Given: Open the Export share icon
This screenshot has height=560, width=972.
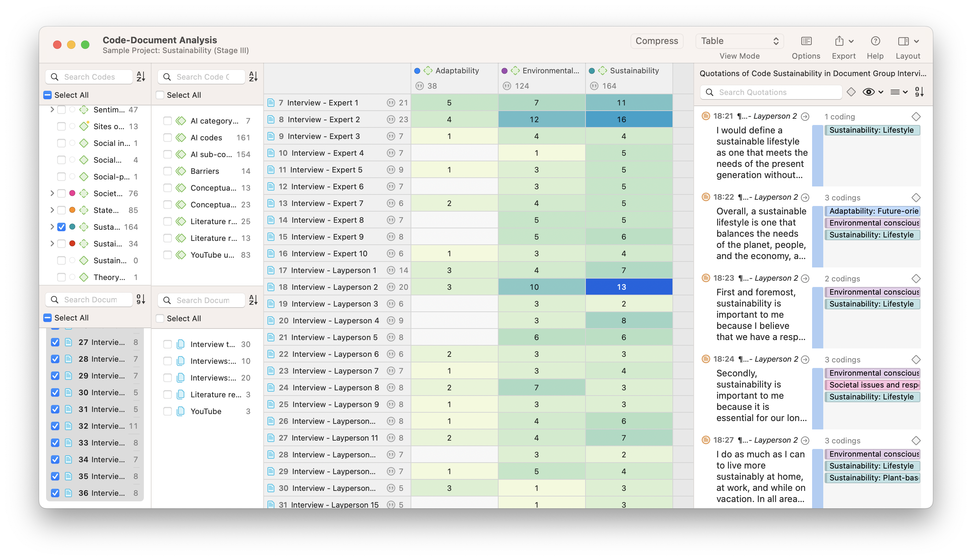Looking at the screenshot, I should click(839, 41).
